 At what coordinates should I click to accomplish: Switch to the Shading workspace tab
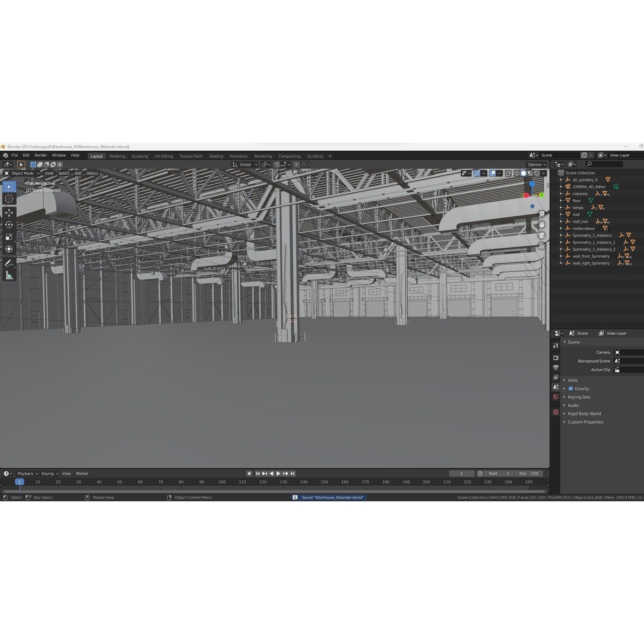click(216, 156)
